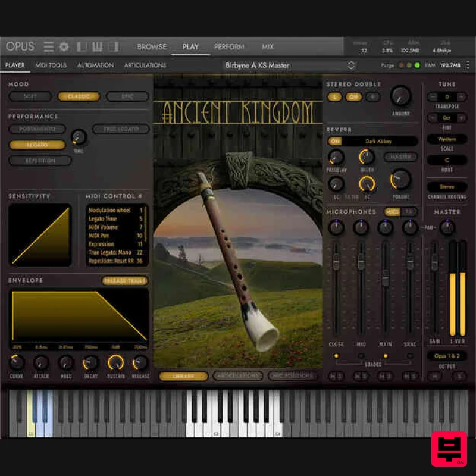Viewport: 476px width, 476px height.
Task: Toggle the left sidebar panel layout icon
Action: [x=82, y=47]
